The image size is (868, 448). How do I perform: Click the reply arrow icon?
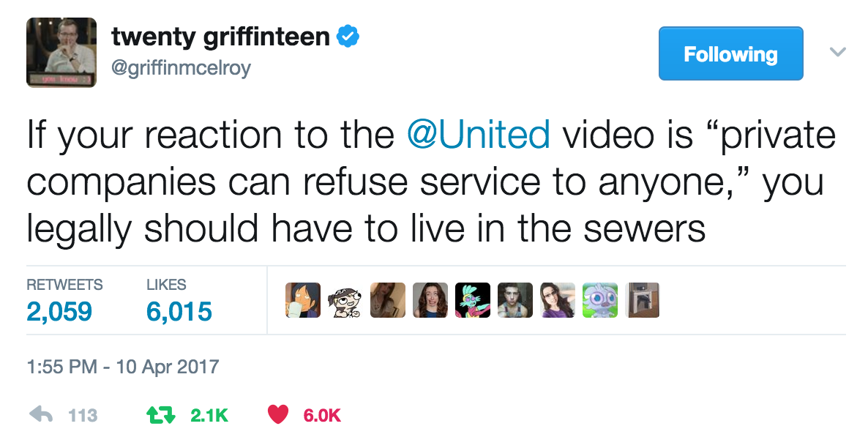coord(40,414)
